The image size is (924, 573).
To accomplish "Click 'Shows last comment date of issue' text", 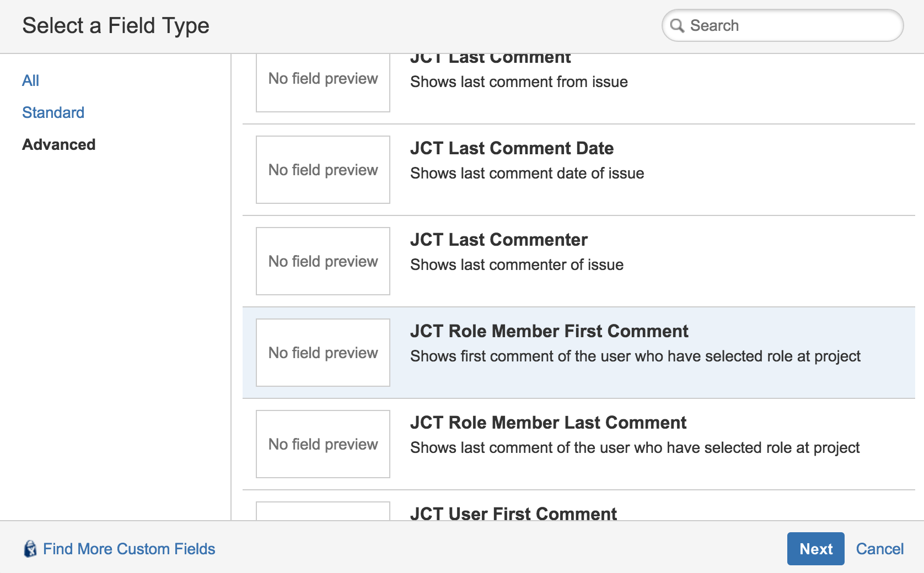I will [x=527, y=173].
